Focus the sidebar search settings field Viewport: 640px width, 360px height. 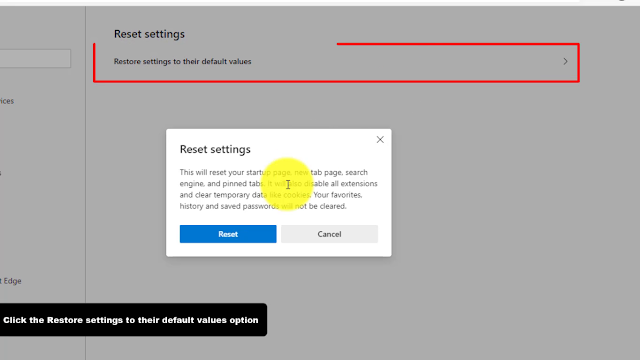point(35,59)
